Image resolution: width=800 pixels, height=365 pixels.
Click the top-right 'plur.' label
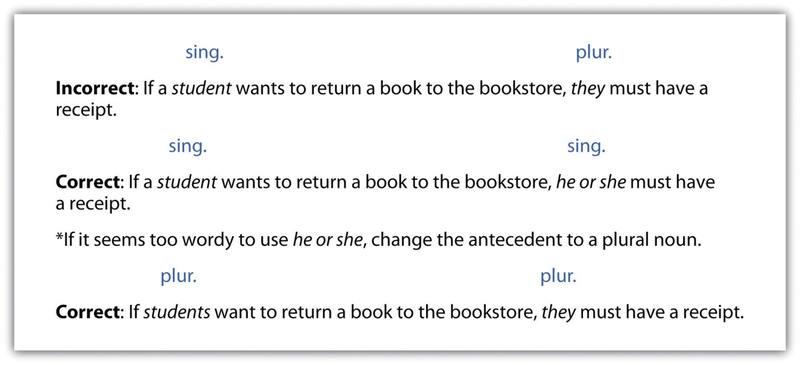(593, 54)
